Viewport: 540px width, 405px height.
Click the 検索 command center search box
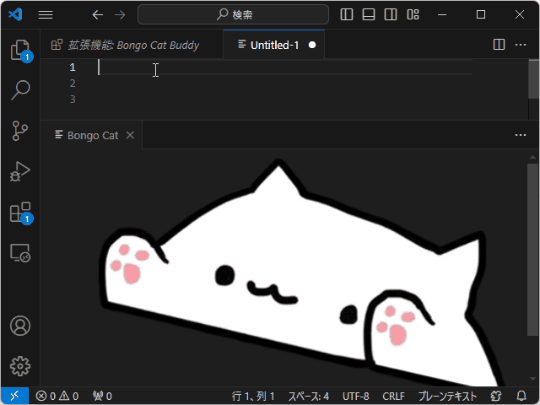pos(233,14)
